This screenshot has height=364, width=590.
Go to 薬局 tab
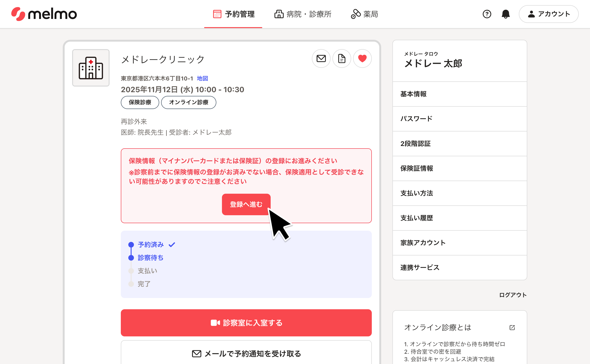coord(364,14)
